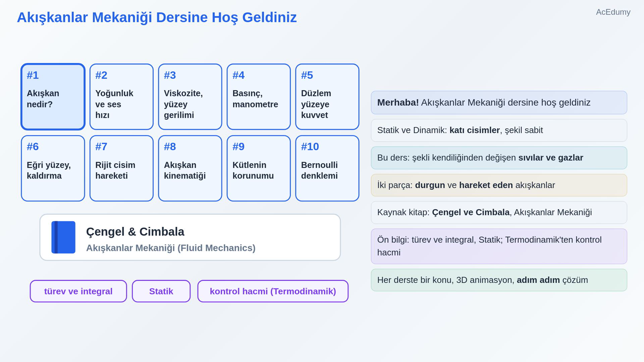This screenshot has height=362, width=644.
Task: Click the AcEdumy logo text
Action: point(613,12)
